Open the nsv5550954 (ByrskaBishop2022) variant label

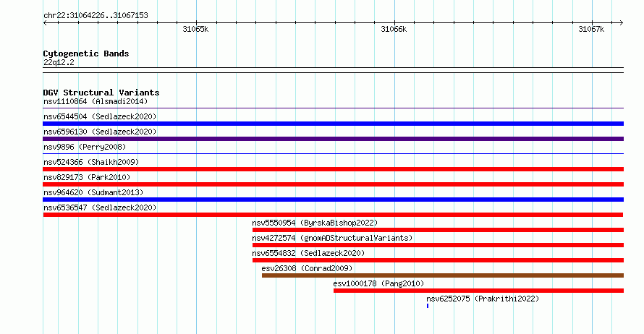[x=315, y=223]
